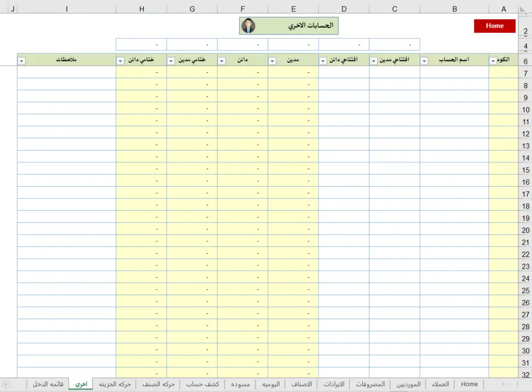Click the افتتاحي مدين cell in row 10
The height and width of the screenshot is (392, 532).
pyautogui.click(x=395, y=108)
